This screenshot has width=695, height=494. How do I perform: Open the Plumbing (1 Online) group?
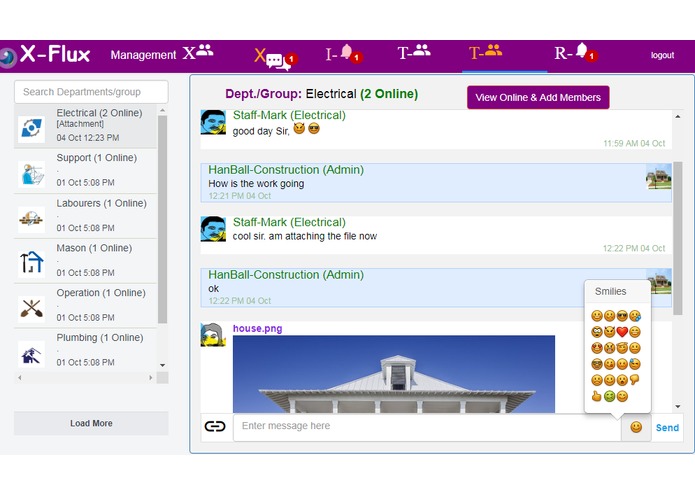86,350
